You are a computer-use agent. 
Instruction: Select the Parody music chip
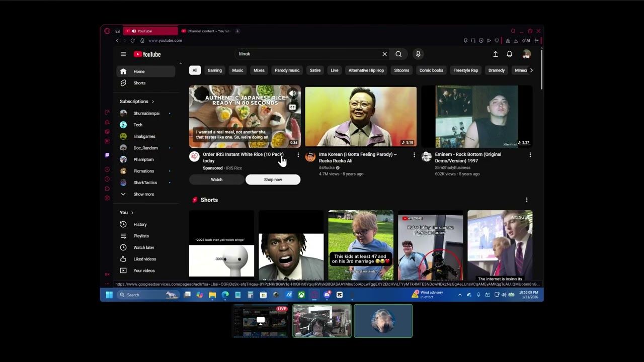pos(287,70)
